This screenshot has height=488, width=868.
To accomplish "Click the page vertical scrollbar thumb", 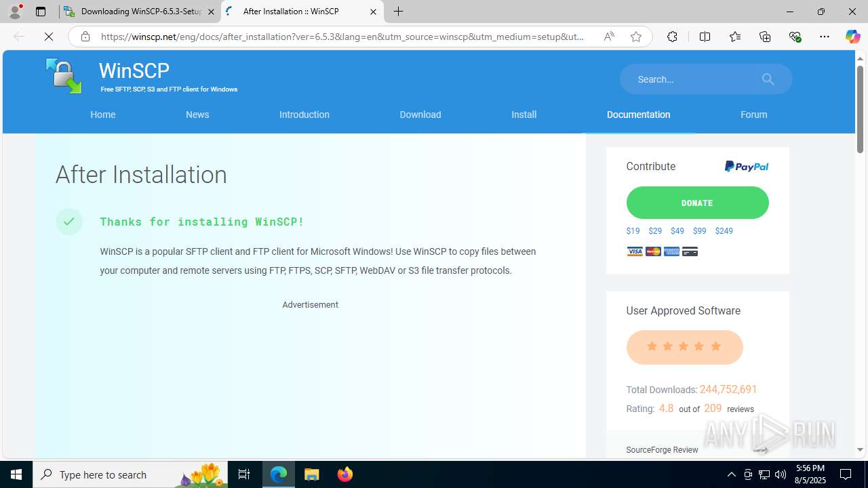I will (x=860, y=110).
